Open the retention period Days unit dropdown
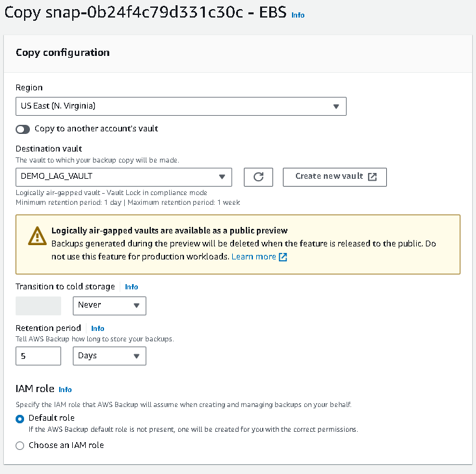 coord(109,356)
